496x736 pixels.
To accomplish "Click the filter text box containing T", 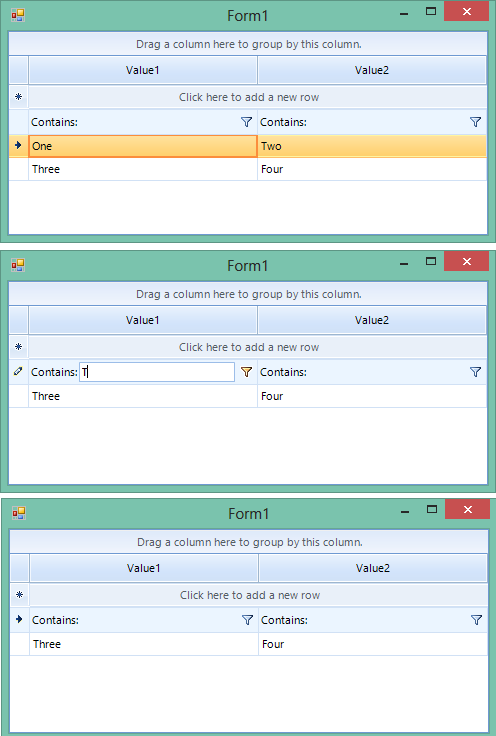I will pos(157,372).
